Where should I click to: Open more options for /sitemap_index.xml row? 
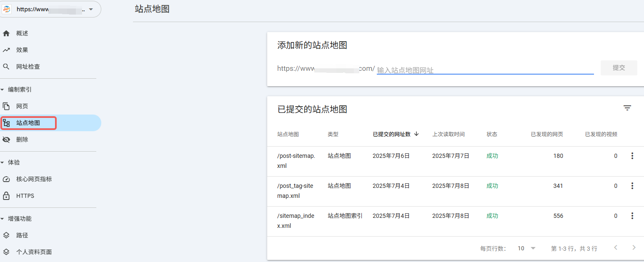pyautogui.click(x=632, y=216)
